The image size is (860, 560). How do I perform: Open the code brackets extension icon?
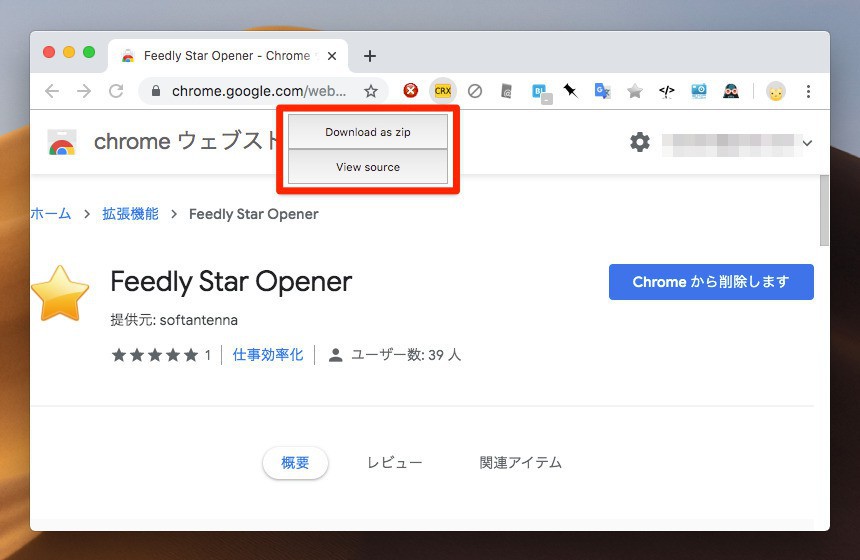click(x=666, y=91)
